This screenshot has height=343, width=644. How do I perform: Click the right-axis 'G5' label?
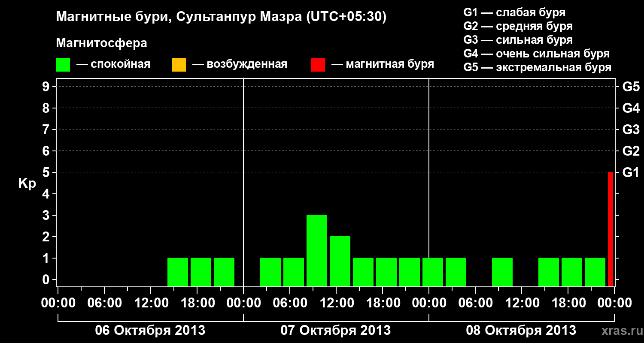[631, 87]
